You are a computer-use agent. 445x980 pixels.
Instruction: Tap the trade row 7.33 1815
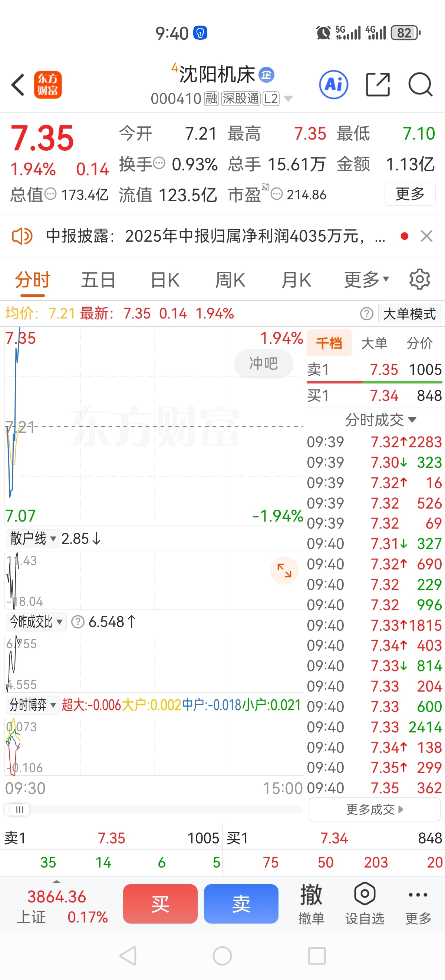pyautogui.click(x=374, y=625)
